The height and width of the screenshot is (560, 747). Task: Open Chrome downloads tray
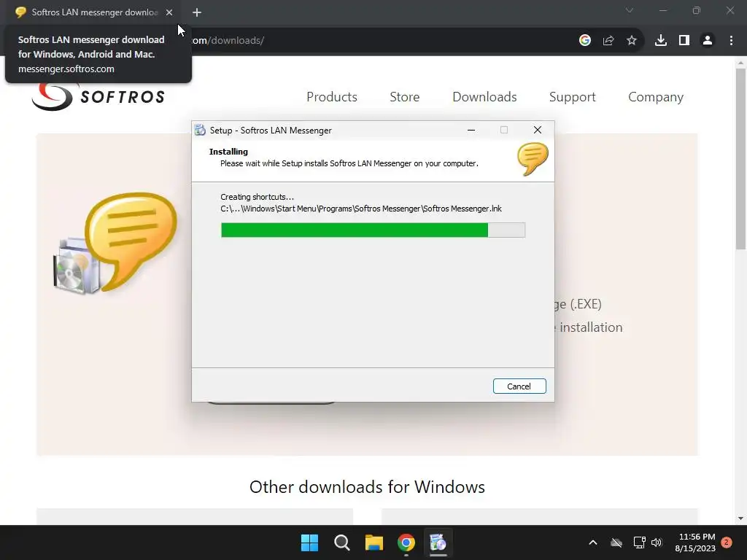point(661,41)
